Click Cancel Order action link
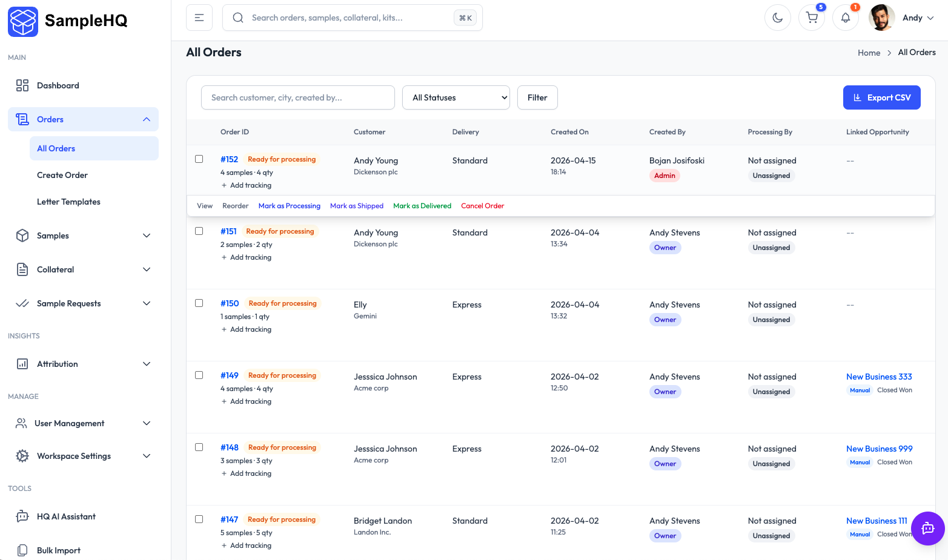The height and width of the screenshot is (560, 948). [x=483, y=206]
